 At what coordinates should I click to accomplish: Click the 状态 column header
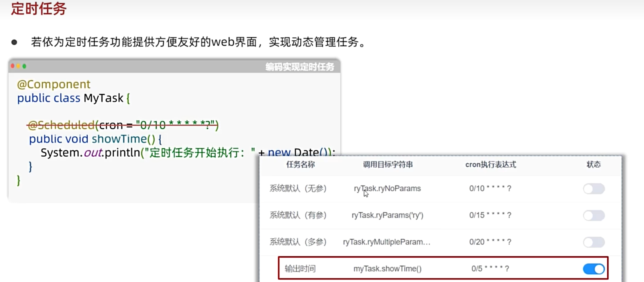(593, 165)
